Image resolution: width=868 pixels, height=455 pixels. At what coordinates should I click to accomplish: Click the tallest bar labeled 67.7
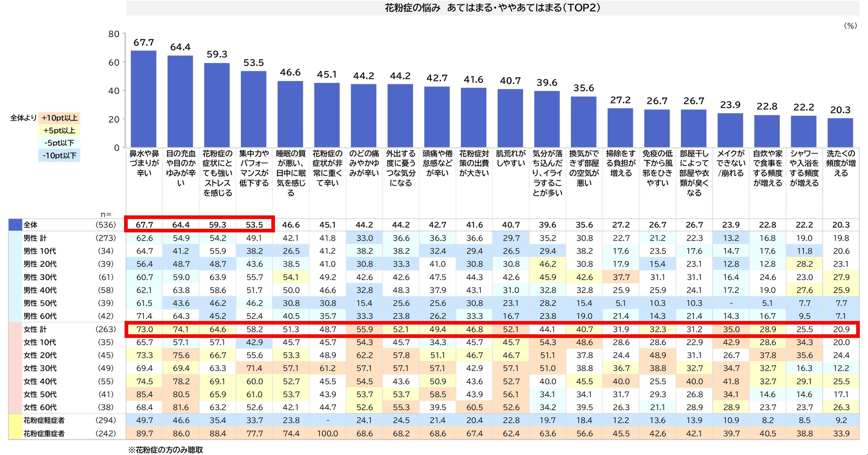pos(144,99)
